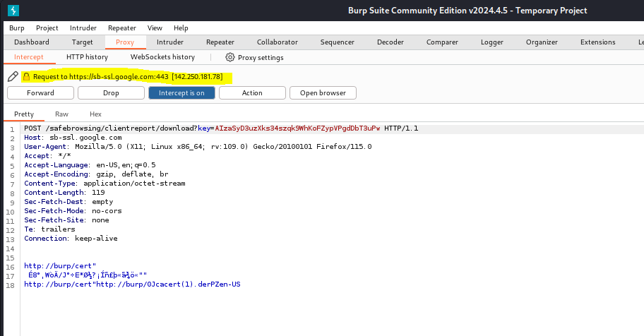Image resolution: width=644 pixels, height=336 pixels.
Task: Open the Collaborator tab
Action: [x=278, y=42]
